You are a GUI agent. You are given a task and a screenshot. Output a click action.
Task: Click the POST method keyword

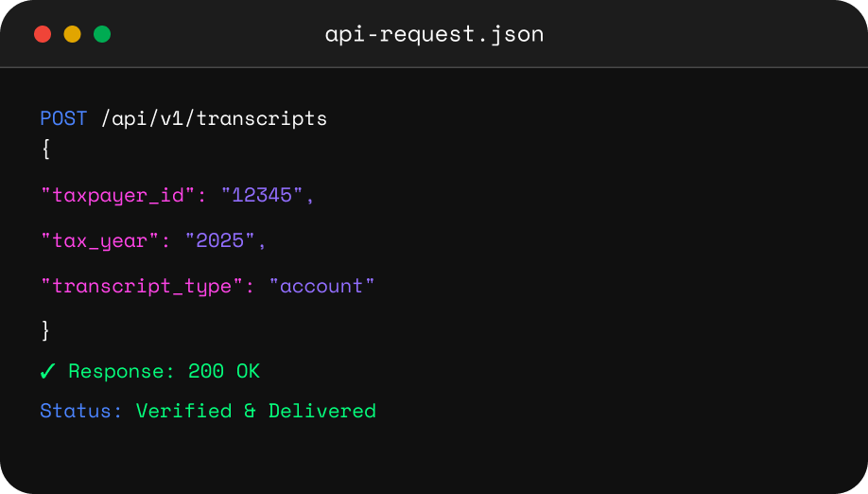click(x=63, y=119)
